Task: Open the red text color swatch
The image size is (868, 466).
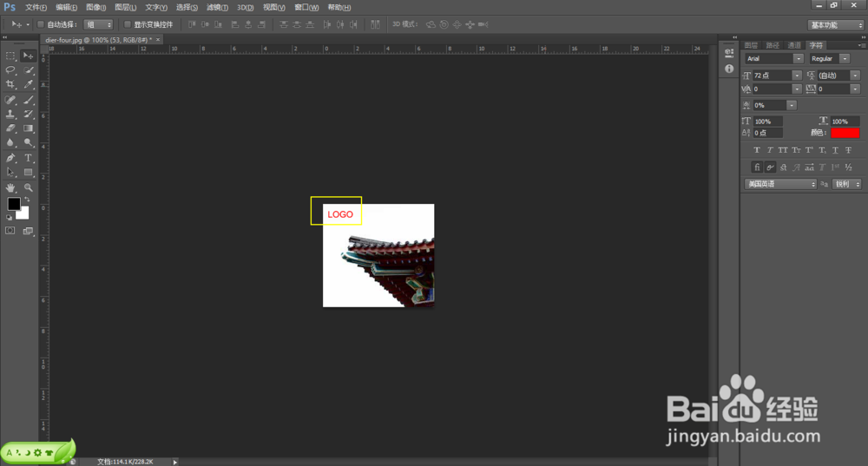Action: pos(845,133)
